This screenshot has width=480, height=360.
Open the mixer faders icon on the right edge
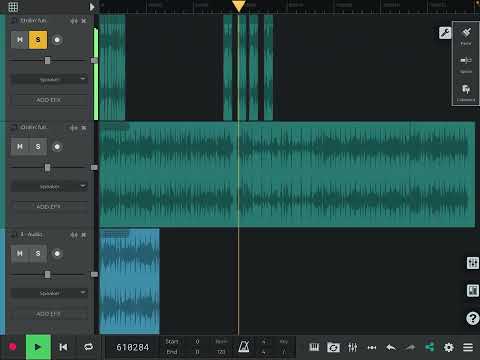[473, 263]
